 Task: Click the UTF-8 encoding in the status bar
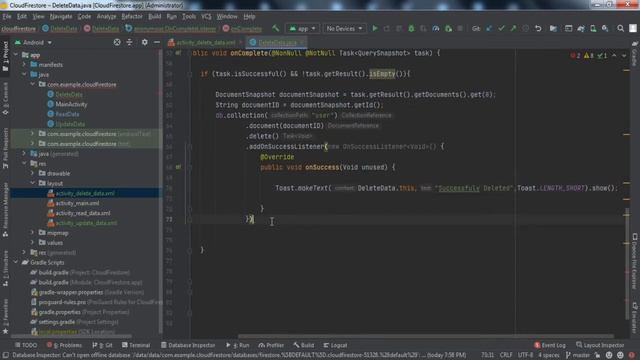coord(525,355)
